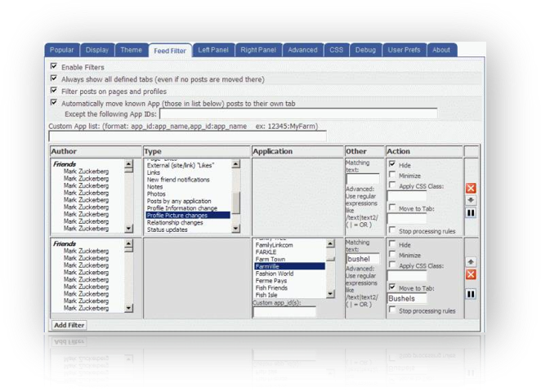Uncheck Hide action in first filter

coord(392,164)
